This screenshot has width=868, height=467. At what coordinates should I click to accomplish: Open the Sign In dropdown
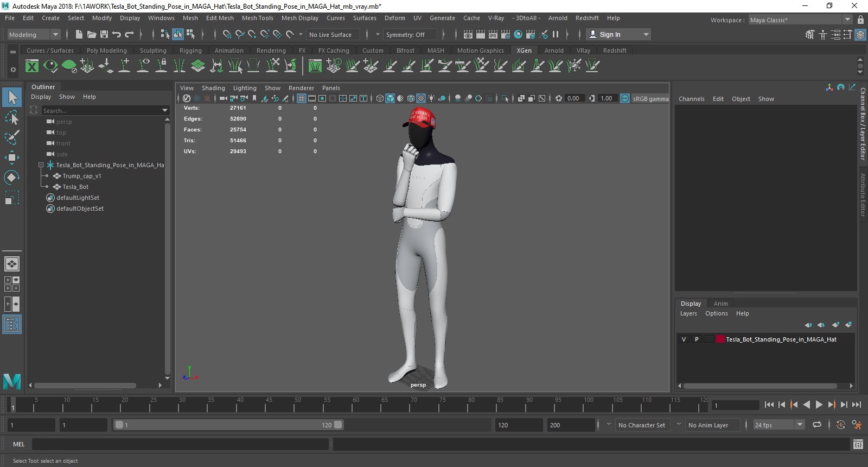point(619,34)
